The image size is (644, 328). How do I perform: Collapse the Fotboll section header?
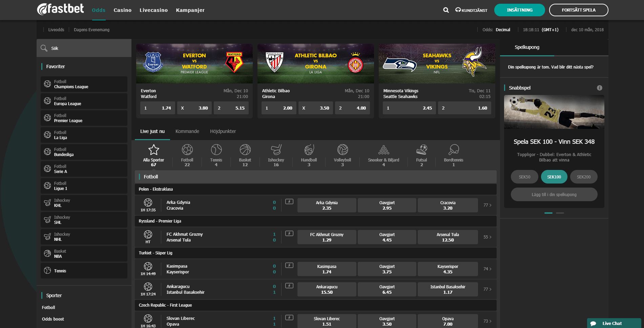316,177
